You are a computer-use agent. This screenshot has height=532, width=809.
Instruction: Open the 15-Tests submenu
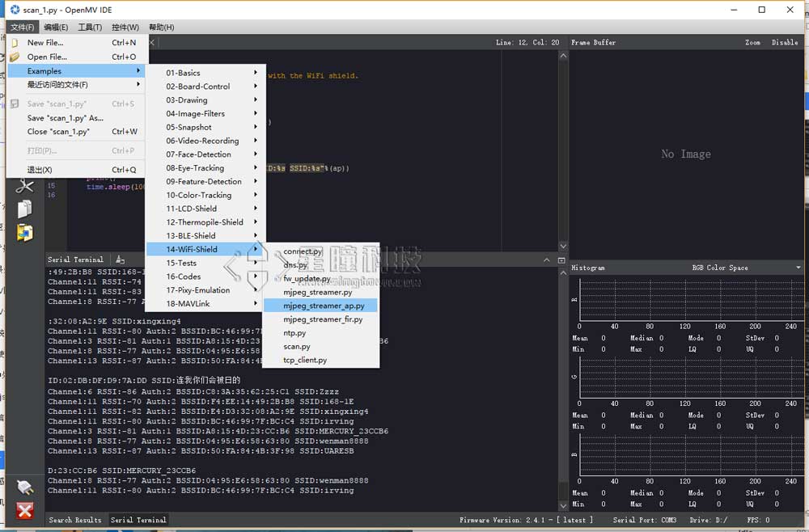point(205,263)
